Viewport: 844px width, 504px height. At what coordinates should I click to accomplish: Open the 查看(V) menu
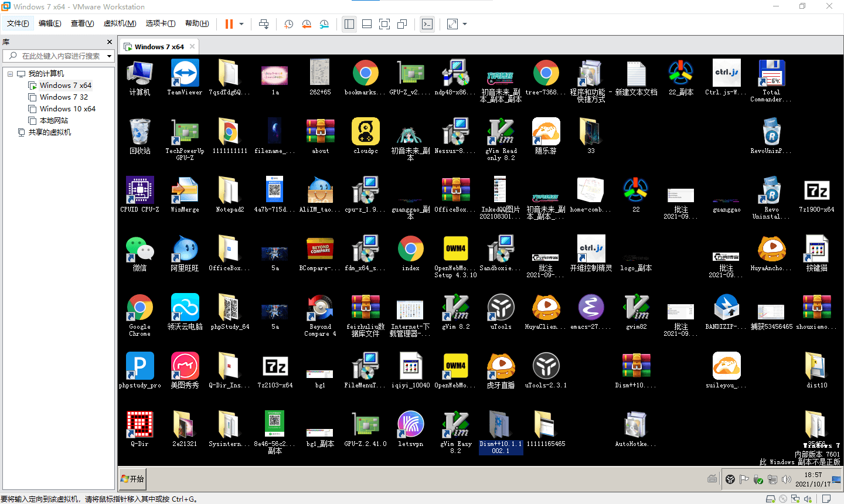(82, 23)
